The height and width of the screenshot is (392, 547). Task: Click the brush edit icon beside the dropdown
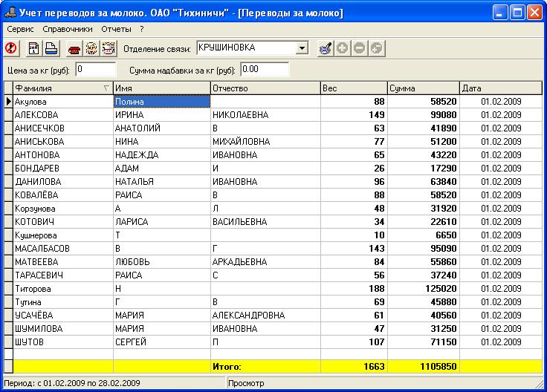[325, 48]
